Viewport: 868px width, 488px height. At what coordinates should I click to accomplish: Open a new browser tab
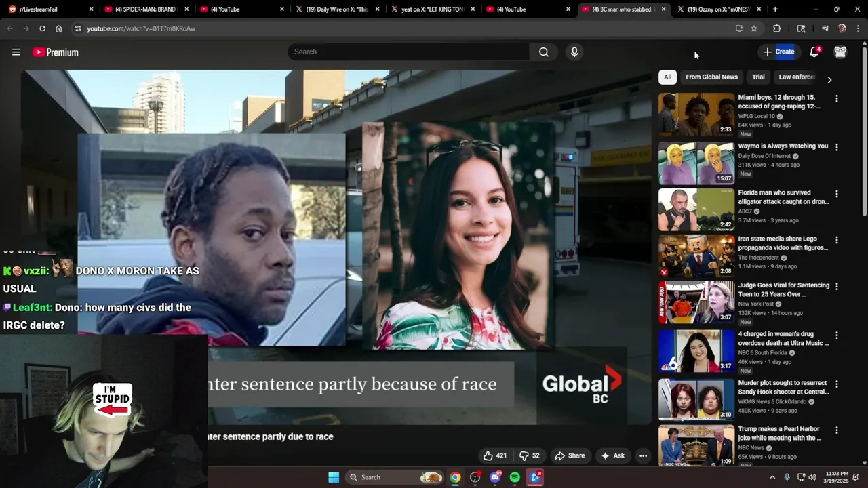pos(775,9)
